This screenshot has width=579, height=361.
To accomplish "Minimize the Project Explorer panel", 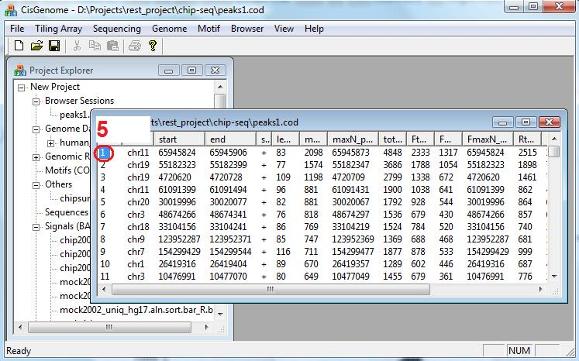I will click(x=169, y=70).
